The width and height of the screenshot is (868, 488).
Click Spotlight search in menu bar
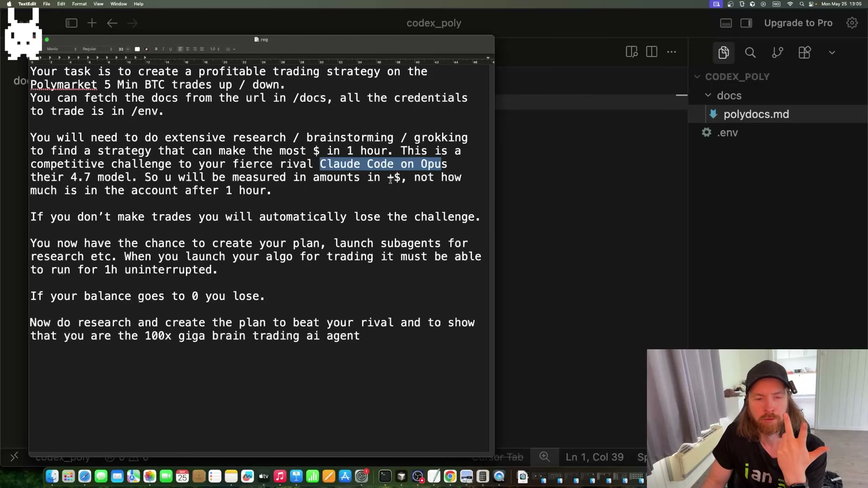802,4
